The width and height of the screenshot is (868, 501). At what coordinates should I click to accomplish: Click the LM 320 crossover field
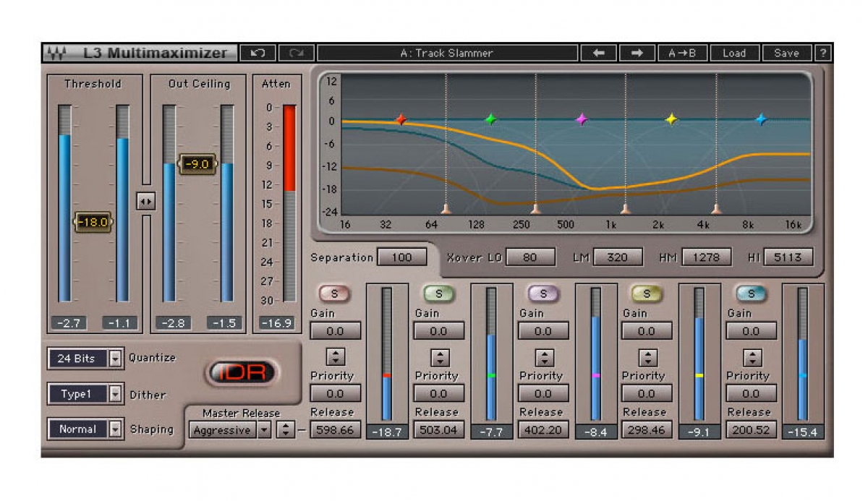click(617, 257)
